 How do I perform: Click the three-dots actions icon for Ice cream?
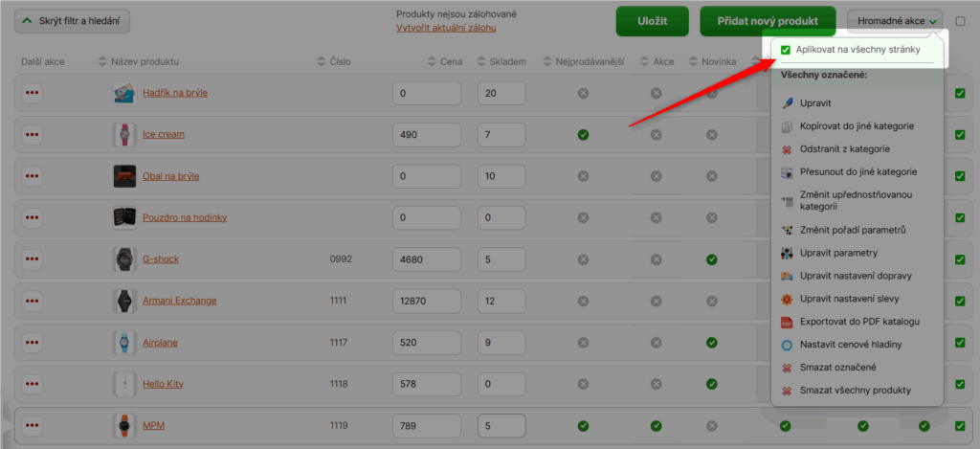point(33,135)
